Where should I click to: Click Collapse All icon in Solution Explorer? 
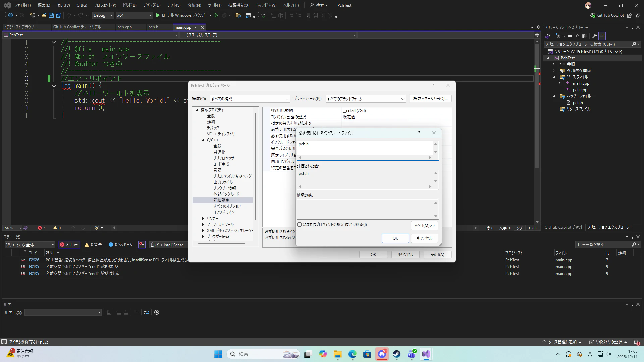tap(577, 36)
